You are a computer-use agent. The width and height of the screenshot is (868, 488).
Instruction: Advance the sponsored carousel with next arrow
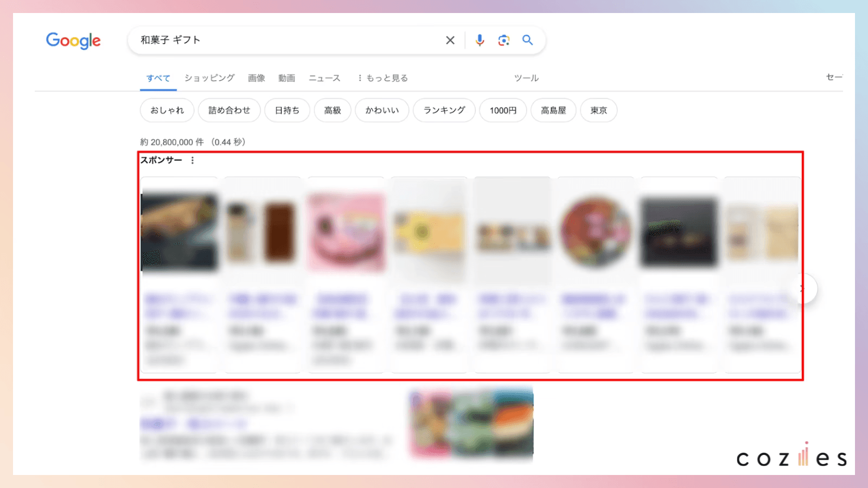(803, 289)
